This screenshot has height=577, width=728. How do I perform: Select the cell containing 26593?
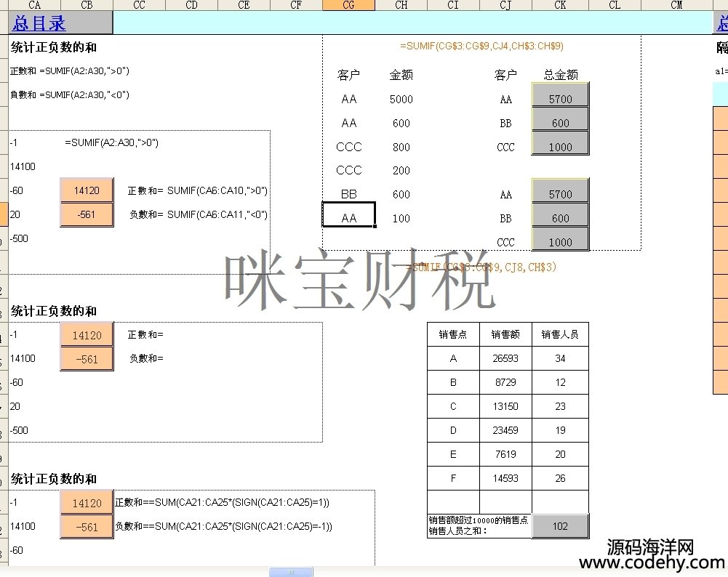(x=505, y=358)
